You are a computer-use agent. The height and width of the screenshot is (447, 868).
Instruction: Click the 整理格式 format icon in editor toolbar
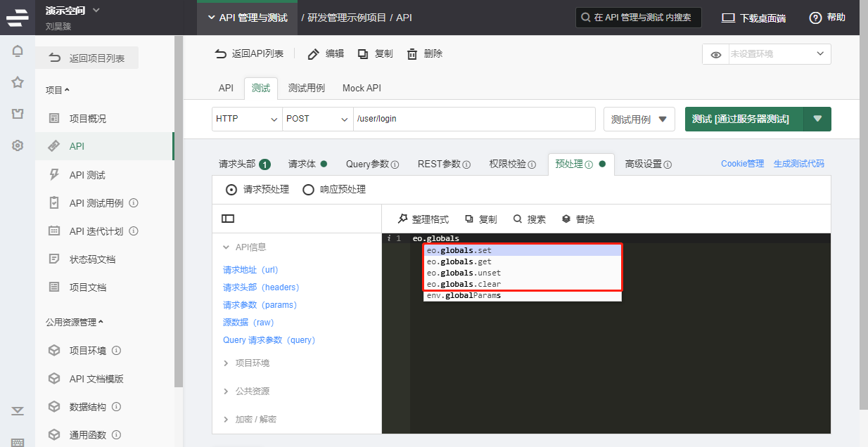[403, 219]
